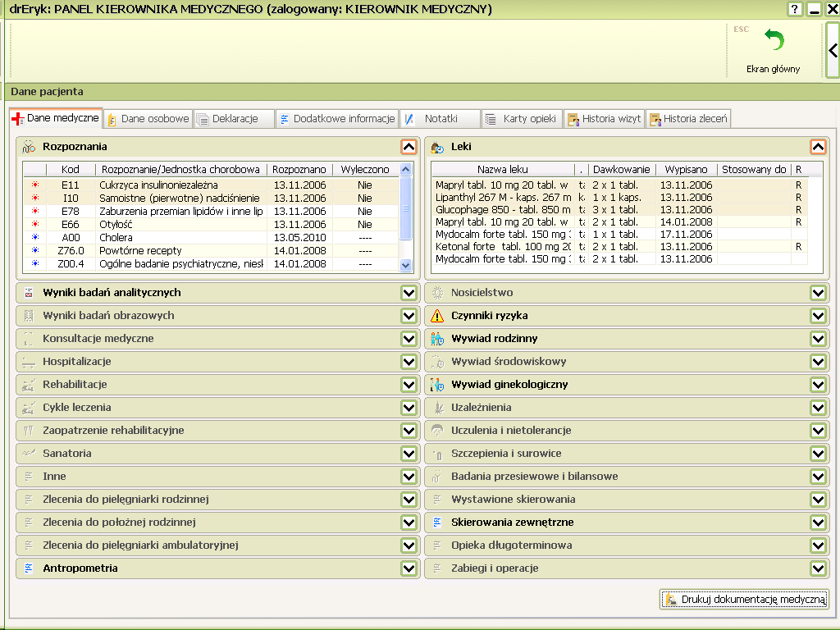Select the Samoistne (pierwotne) nadciśnienie diagnosis row
This screenshot has width=840, height=630.
211,199
